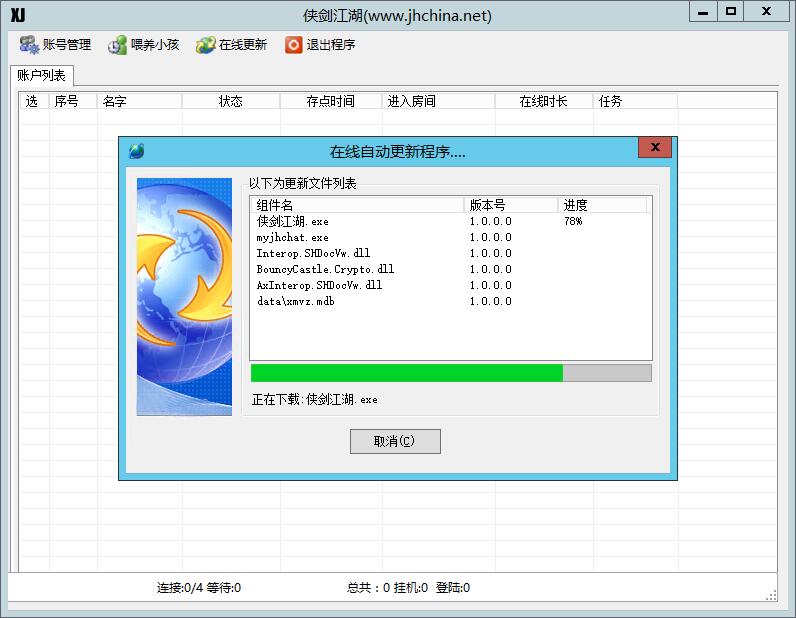Open 账号管理 from the toolbar label
Screen dimensions: 796x618
67,45
